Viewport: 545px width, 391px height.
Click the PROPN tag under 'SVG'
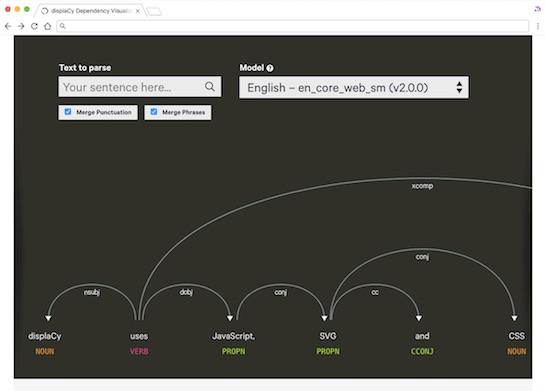tap(328, 351)
